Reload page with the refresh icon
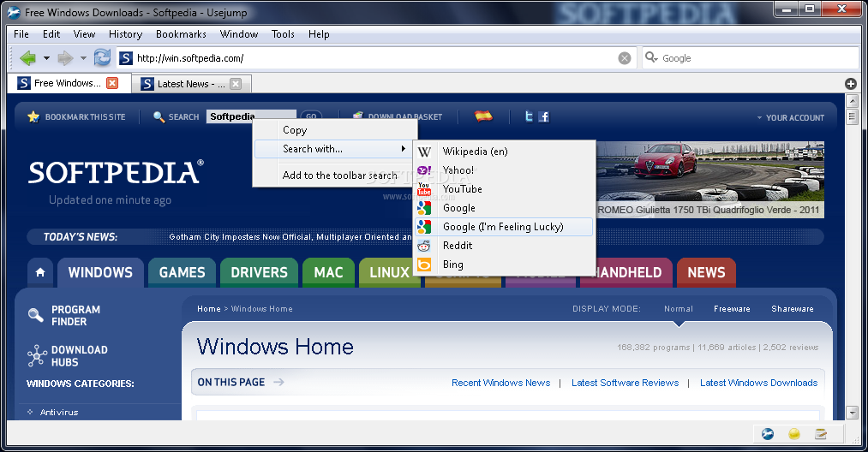Screen dimensions: 868x452 pos(102,57)
